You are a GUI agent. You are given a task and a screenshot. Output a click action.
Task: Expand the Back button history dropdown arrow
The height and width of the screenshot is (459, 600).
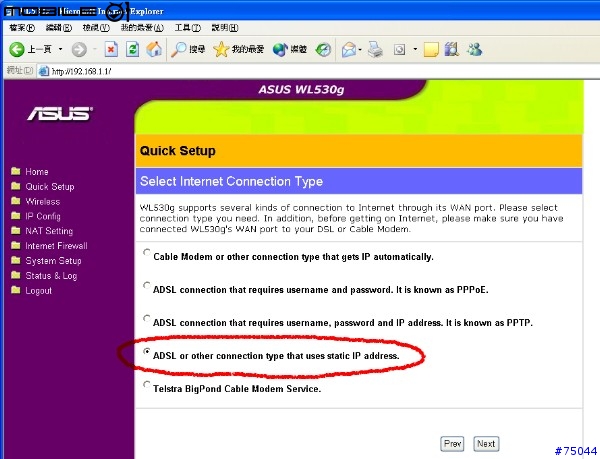coord(60,49)
